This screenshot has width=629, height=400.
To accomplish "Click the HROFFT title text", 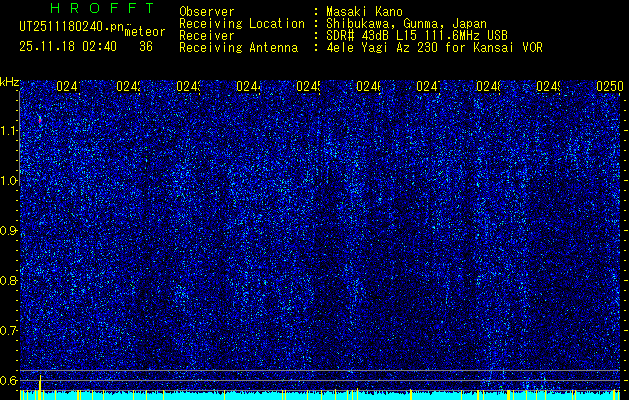I will 103,8.
